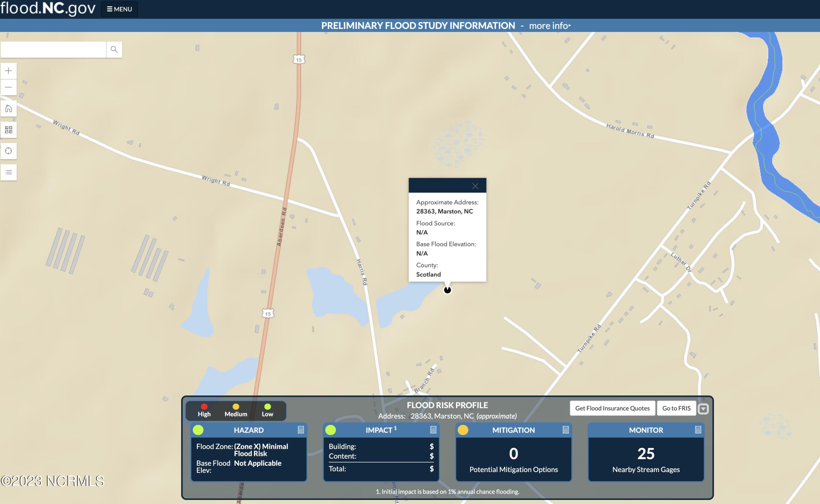Click 'Scotland' county value in popup
820x504 pixels.
pyautogui.click(x=428, y=274)
